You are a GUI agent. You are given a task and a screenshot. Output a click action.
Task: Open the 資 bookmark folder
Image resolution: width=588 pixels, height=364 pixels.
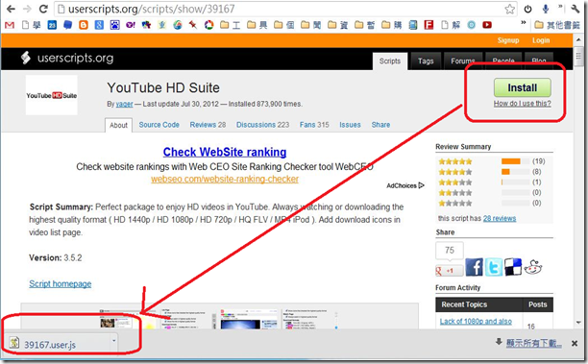(338, 25)
